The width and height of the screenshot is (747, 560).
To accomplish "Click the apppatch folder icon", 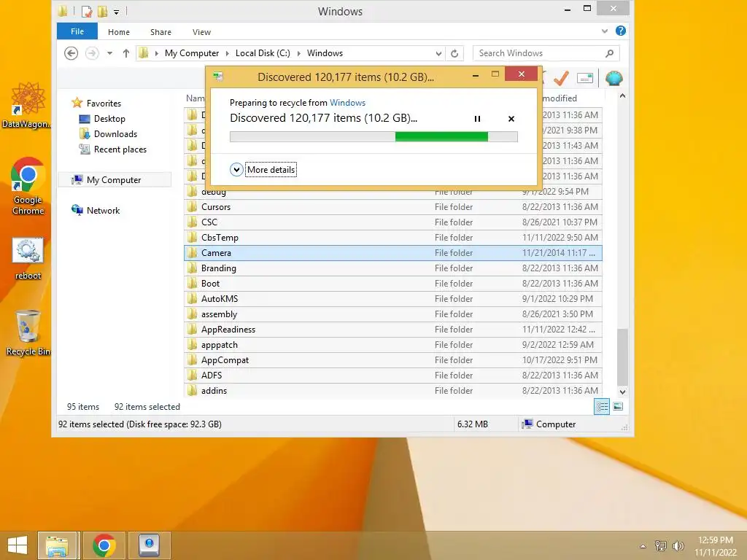I will [x=192, y=344].
